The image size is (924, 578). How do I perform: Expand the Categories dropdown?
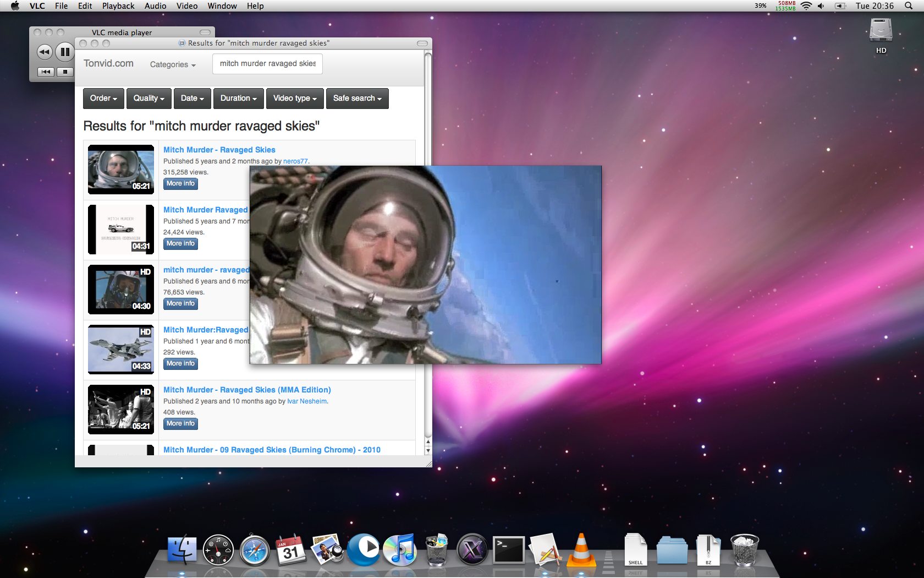click(173, 64)
